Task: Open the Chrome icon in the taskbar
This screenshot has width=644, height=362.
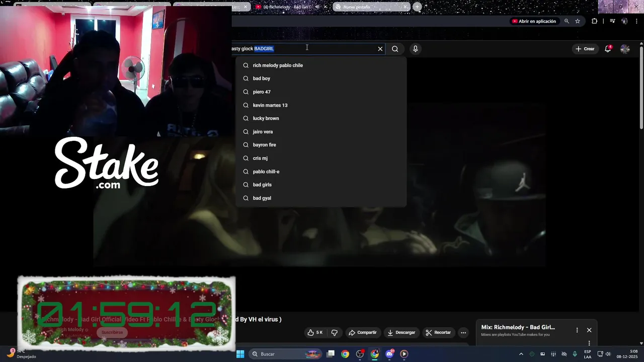Action: click(x=345, y=354)
